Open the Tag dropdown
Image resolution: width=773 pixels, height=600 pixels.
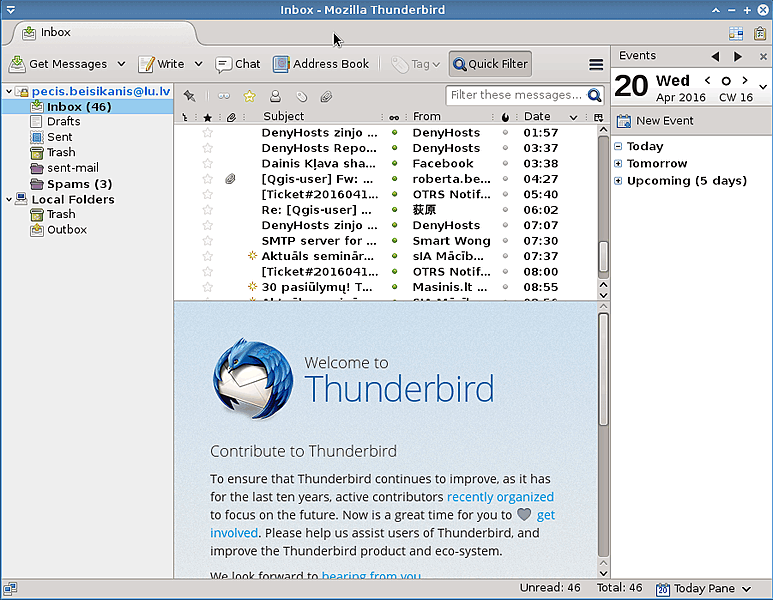point(415,64)
